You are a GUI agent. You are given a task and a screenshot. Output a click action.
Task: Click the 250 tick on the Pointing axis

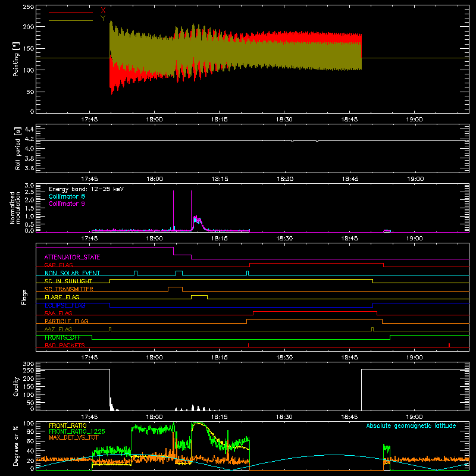(29, 7)
